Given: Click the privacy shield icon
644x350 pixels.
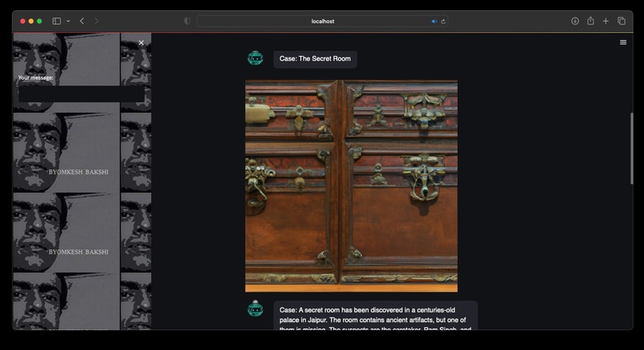Looking at the screenshot, I should click(187, 21).
